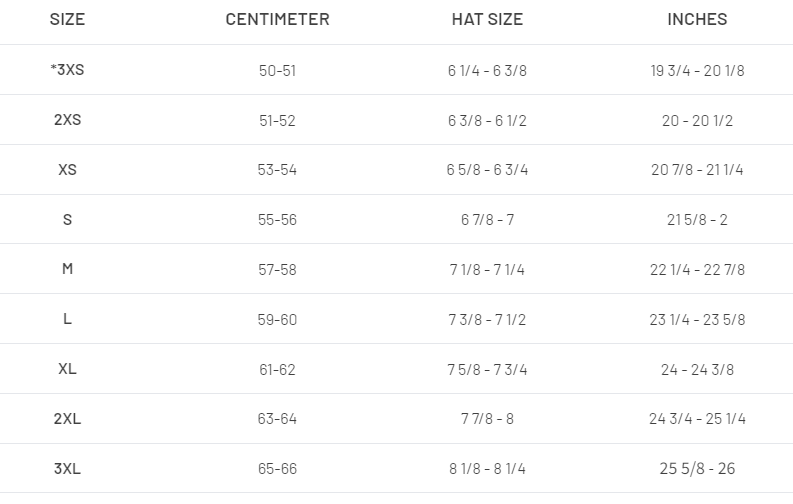
Task: Click the 63-64 centimeter value
Action: (x=277, y=419)
